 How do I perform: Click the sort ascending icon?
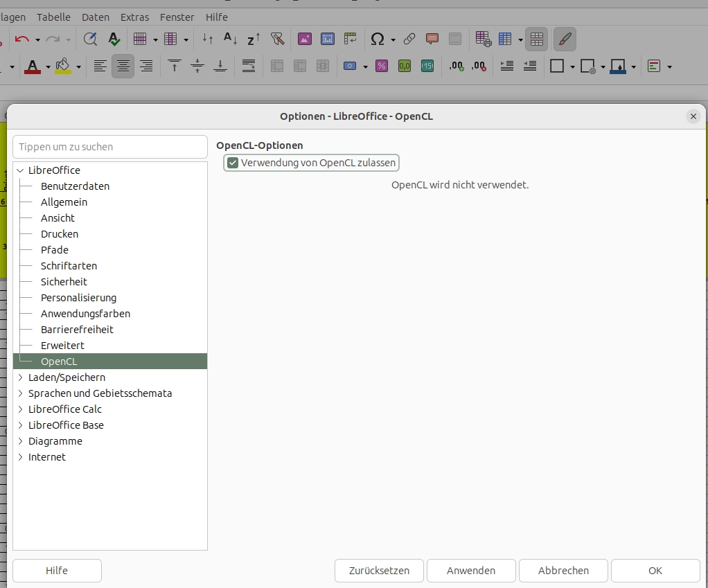coord(231,39)
